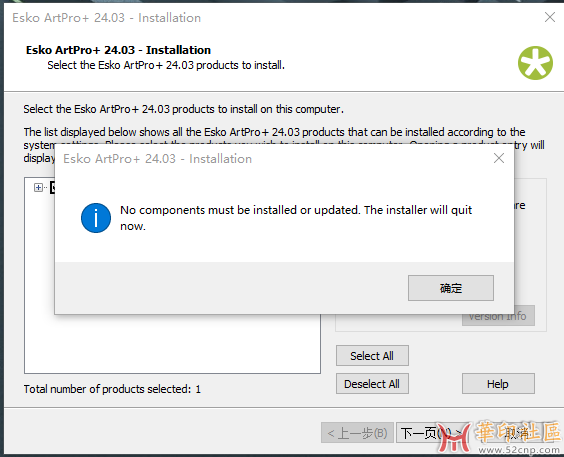This screenshot has height=457, width=564.
Task: Confirm the message with the 确定 button
Action: [x=451, y=288]
